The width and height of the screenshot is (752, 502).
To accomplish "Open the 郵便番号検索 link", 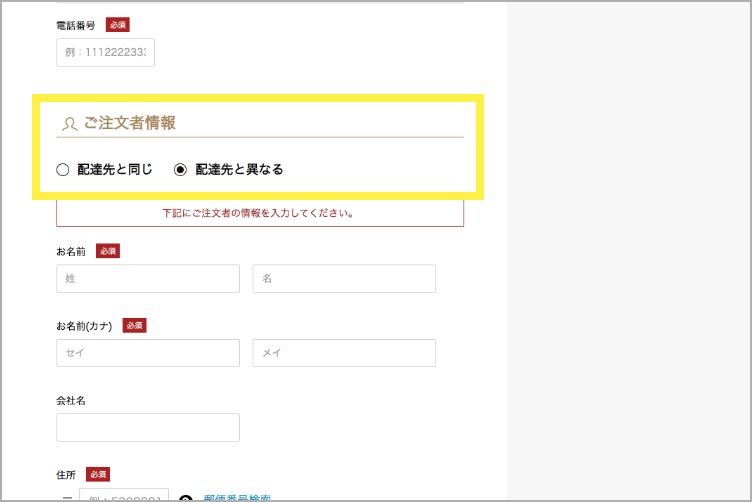I will click(x=237, y=497).
